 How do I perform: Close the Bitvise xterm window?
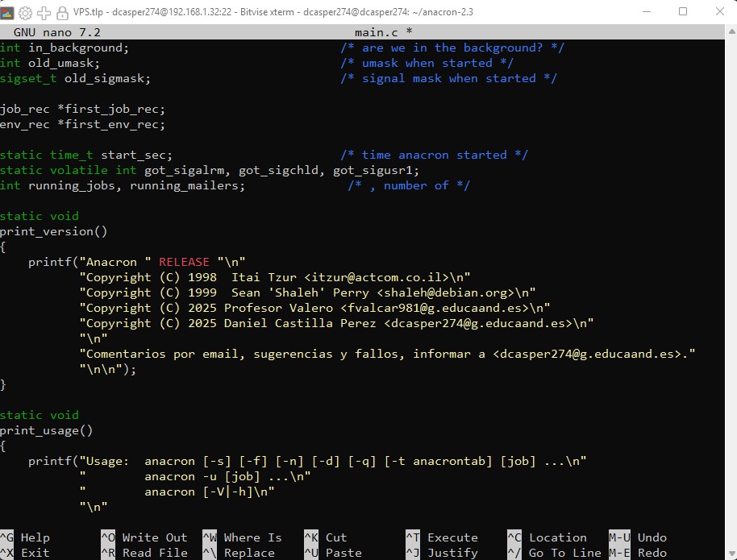(x=719, y=12)
